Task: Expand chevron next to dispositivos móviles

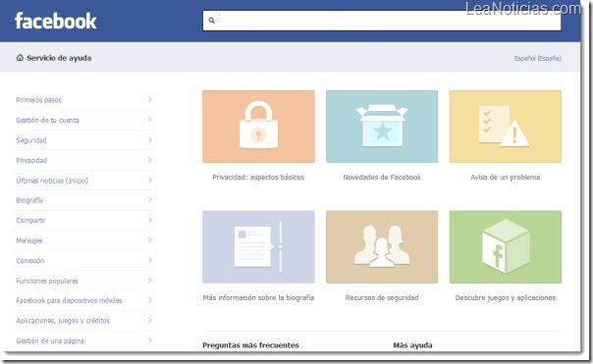Action: click(150, 300)
